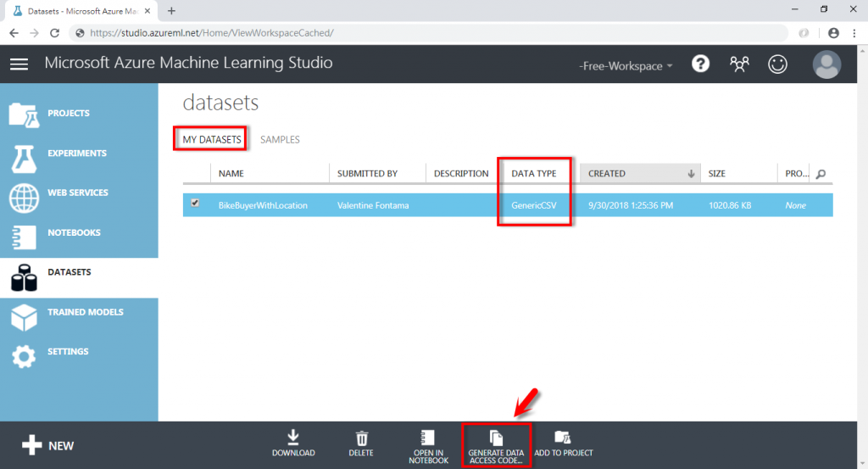Select the Datasets browser tab
868x469 pixels.
(x=82, y=11)
